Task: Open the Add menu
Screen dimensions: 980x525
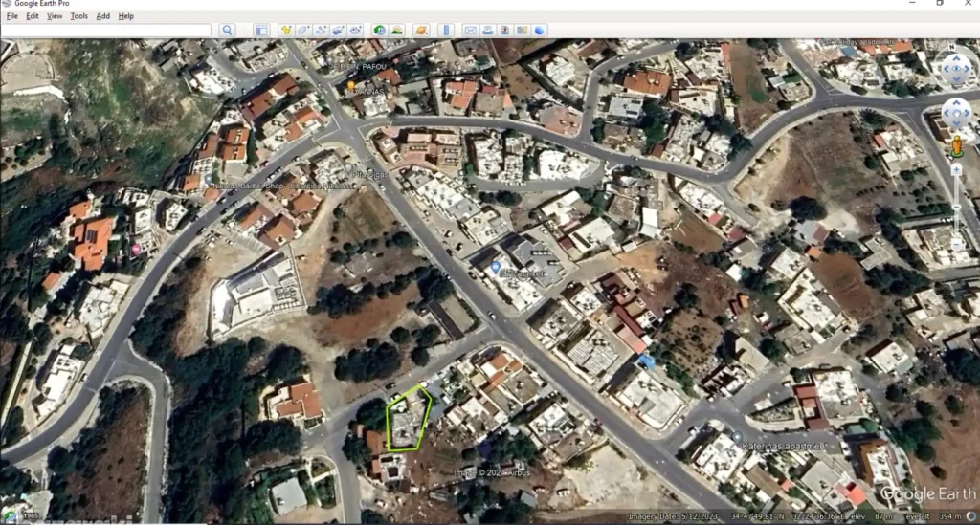Action: [102, 16]
